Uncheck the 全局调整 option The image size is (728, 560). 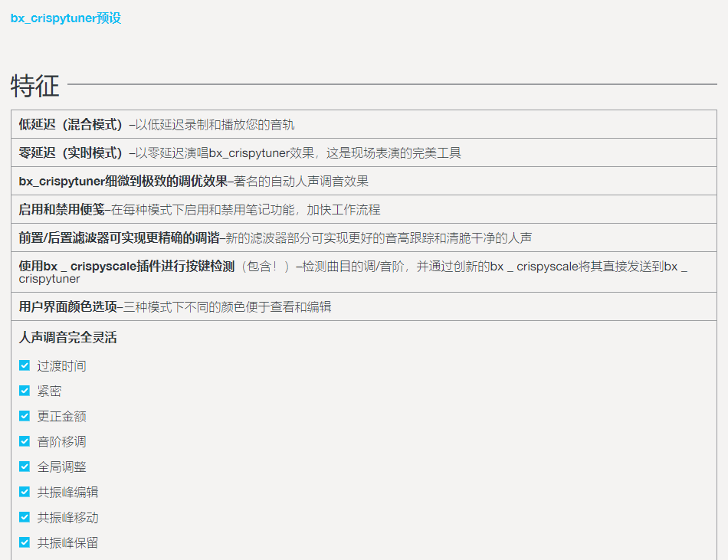(25, 467)
